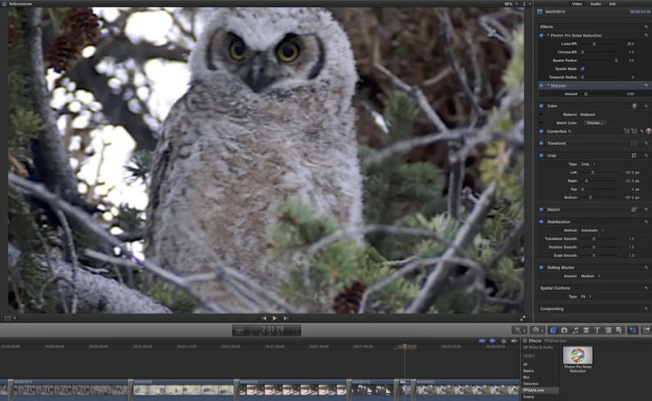Select the Basics effects category
Viewport: 652px width, 401px height.
(x=529, y=371)
